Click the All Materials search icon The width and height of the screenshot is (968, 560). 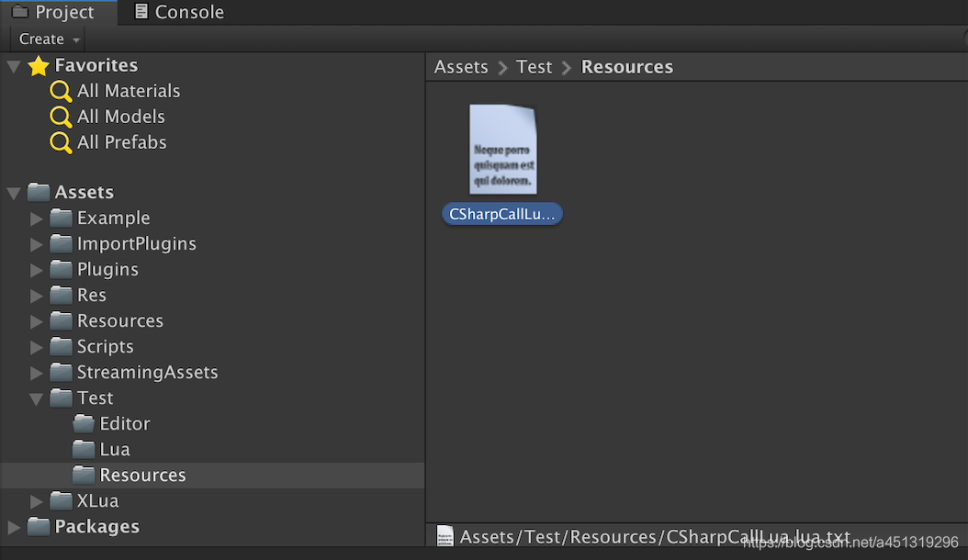61,91
